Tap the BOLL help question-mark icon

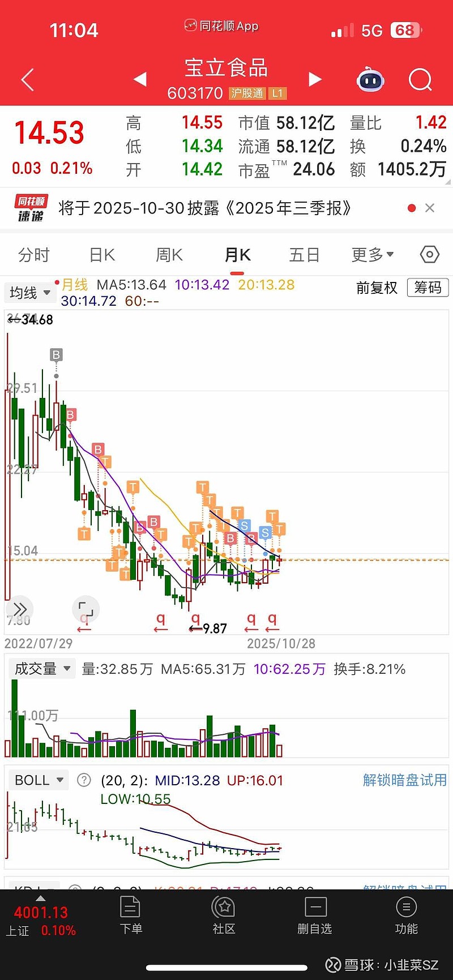[84, 780]
